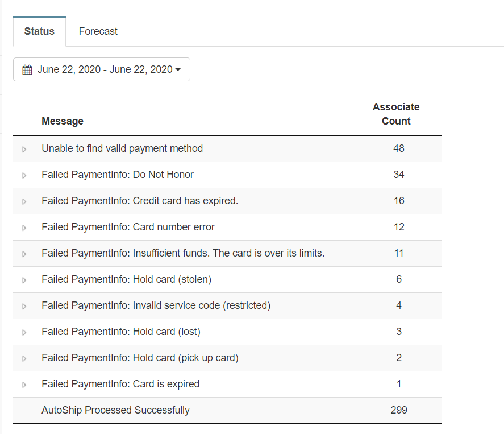Expand the Do Not Honor row arrow
Image resolution: width=504 pixels, height=434 pixels.
(x=24, y=175)
